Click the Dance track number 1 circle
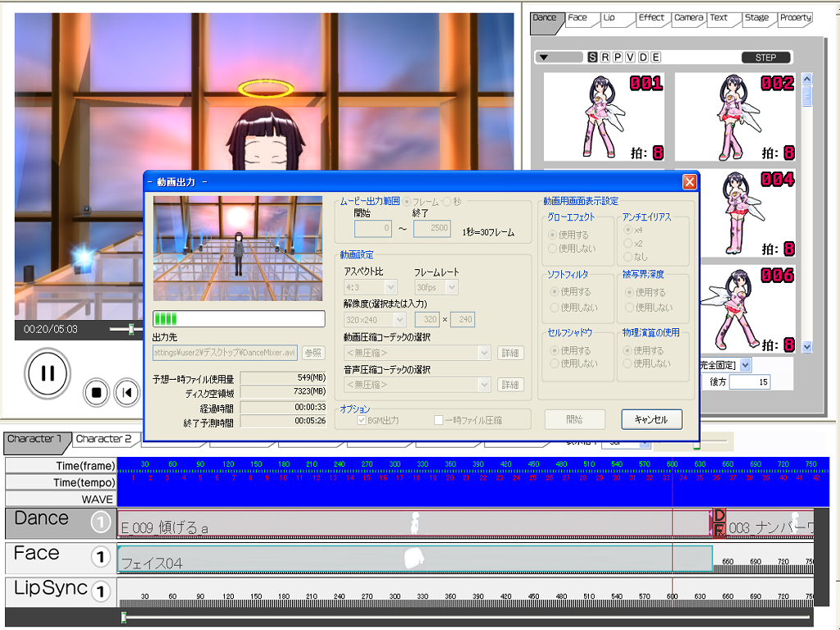Screen dimensions: 840x630 (x=100, y=522)
